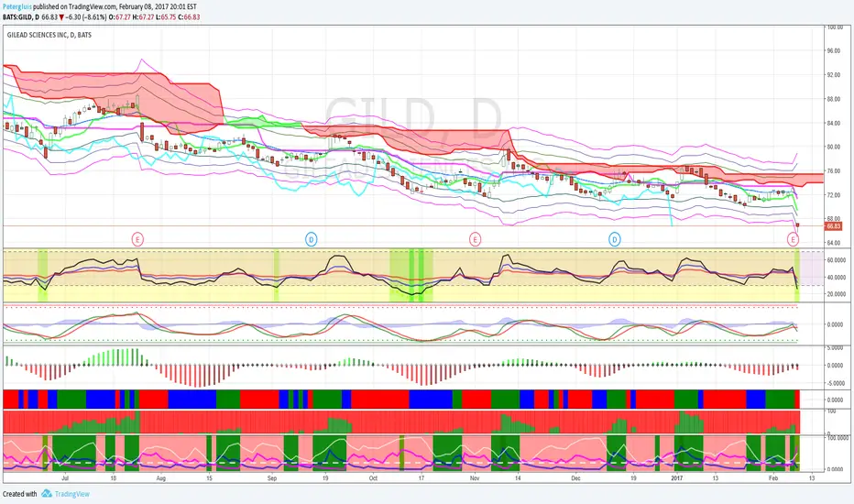Click the TradingView cloud logo icon

pyautogui.click(x=47, y=493)
